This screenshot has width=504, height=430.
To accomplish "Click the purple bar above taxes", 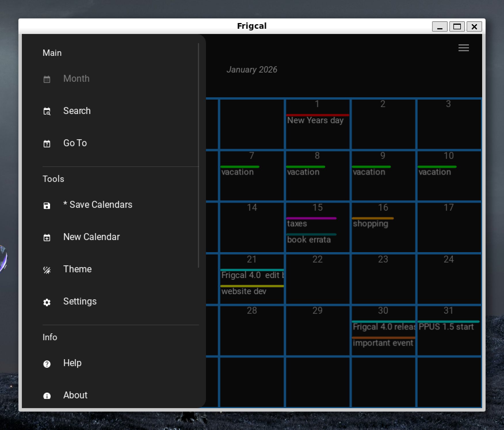I will [x=311, y=218].
